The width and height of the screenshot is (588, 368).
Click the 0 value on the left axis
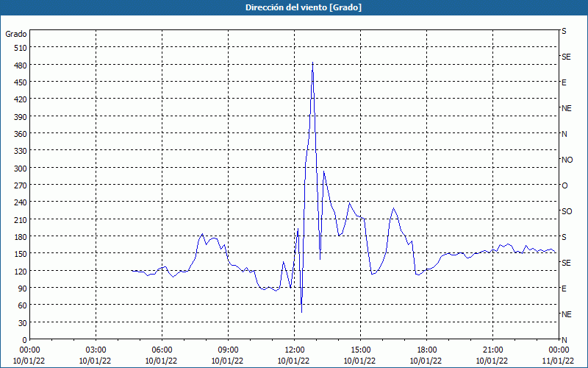(x=24, y=340)
